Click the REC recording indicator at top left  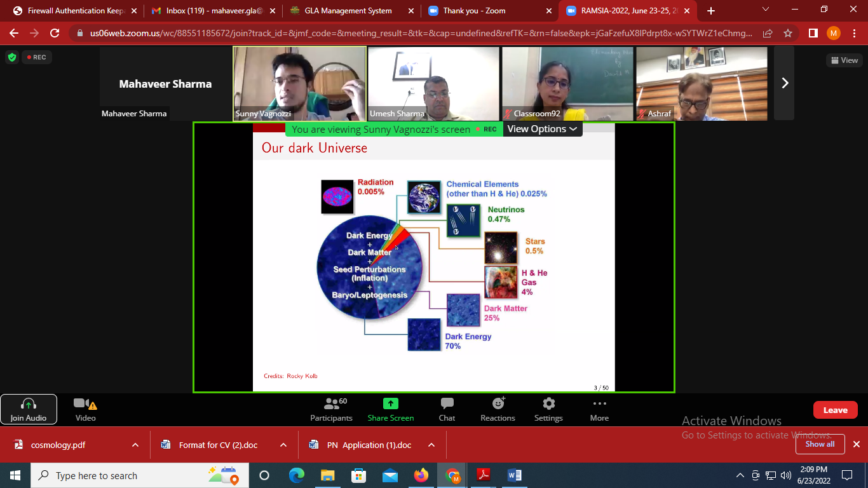coord(37,57)
